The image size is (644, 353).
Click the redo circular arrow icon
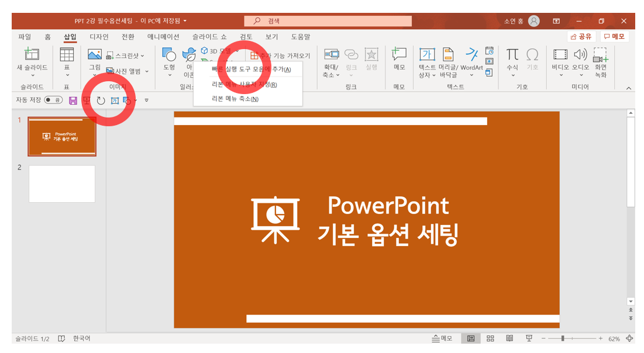(x=101, y=101)
